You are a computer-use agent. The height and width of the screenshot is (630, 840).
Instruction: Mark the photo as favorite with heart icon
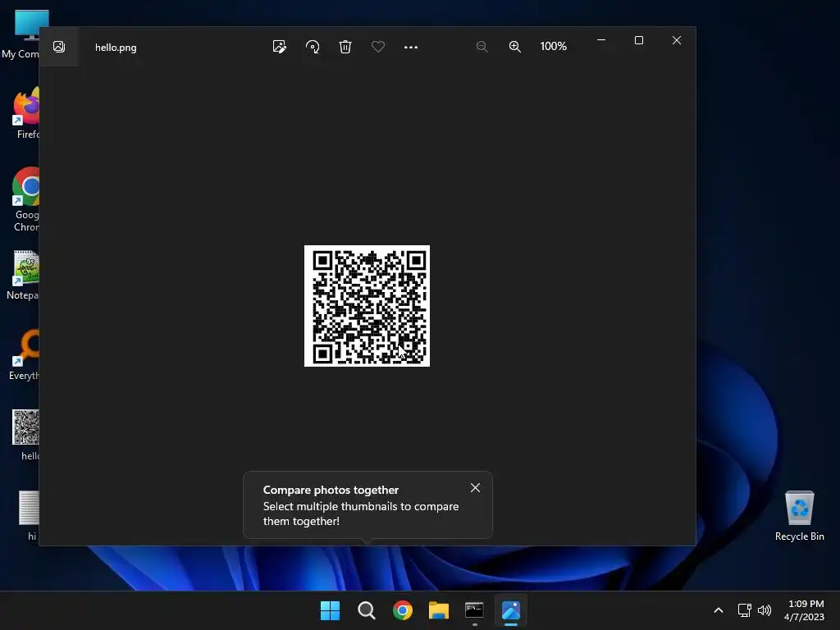(377, 47)
